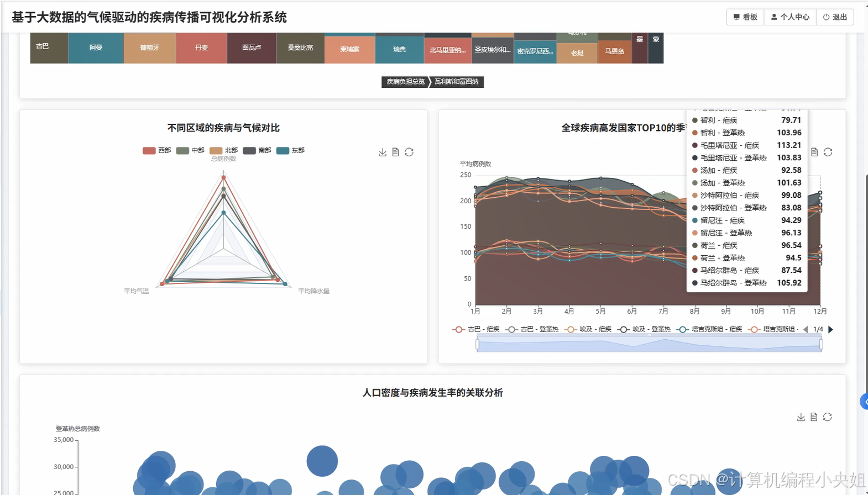The height and width of the screenshot is (495, 868).
Task: Click 平均降水量 radar axis label
Action: click(314, 291)
